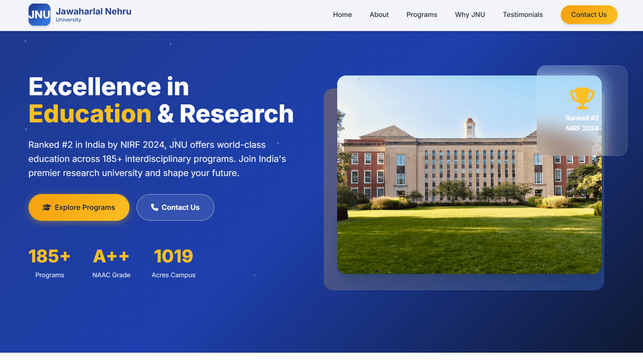
Task: Click the yellow word Education
Action: pos(90,114)
